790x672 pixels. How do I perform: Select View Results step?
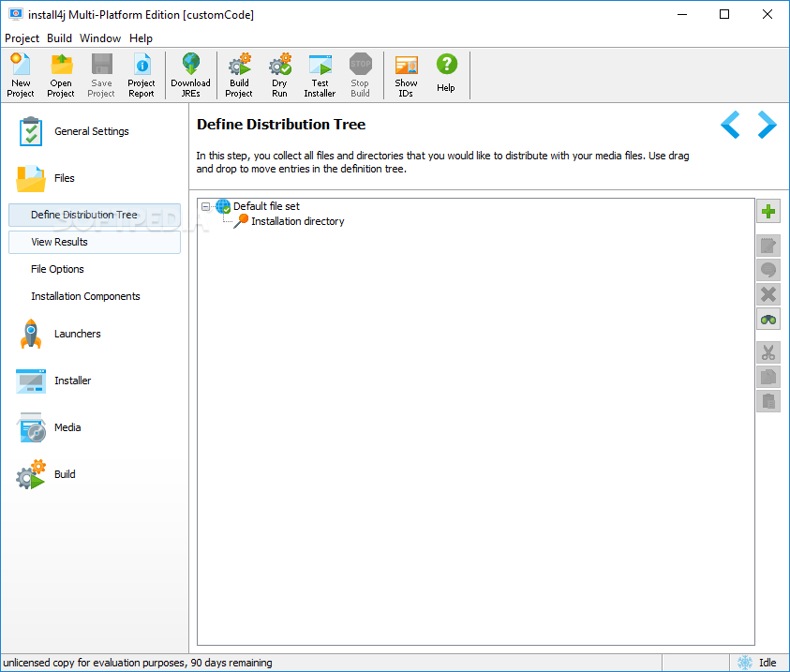coord(95,243)
